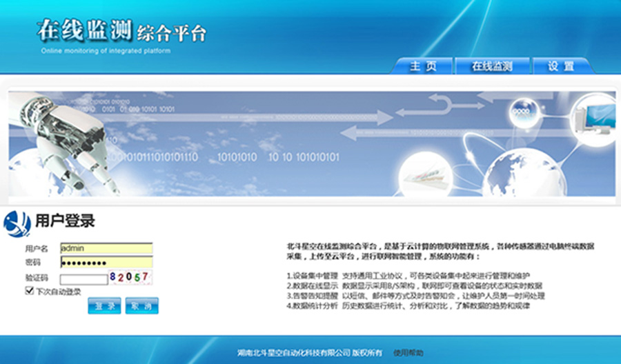Click the blue bird logo beside 用户登录

pyautogui.click(x=17, y=222)
